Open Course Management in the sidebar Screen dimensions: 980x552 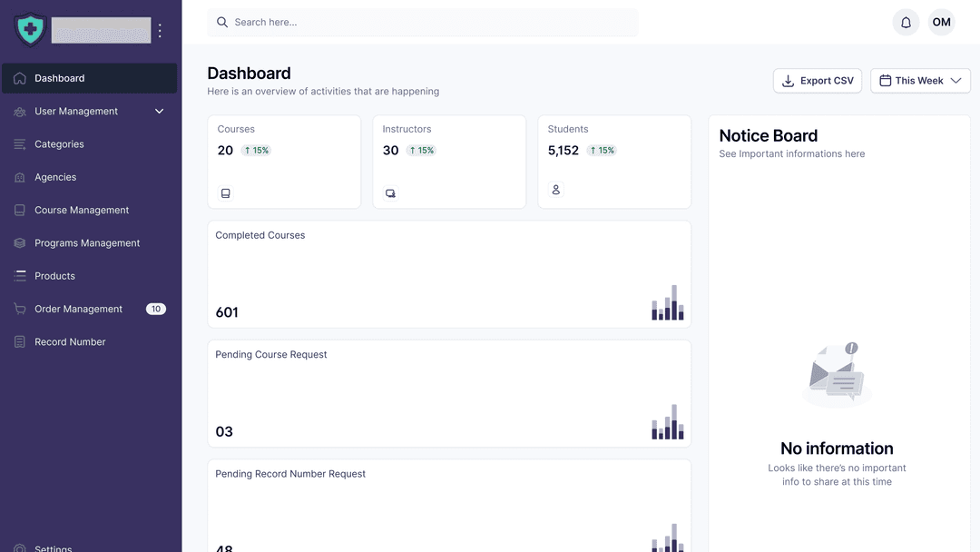coord(82,211)
